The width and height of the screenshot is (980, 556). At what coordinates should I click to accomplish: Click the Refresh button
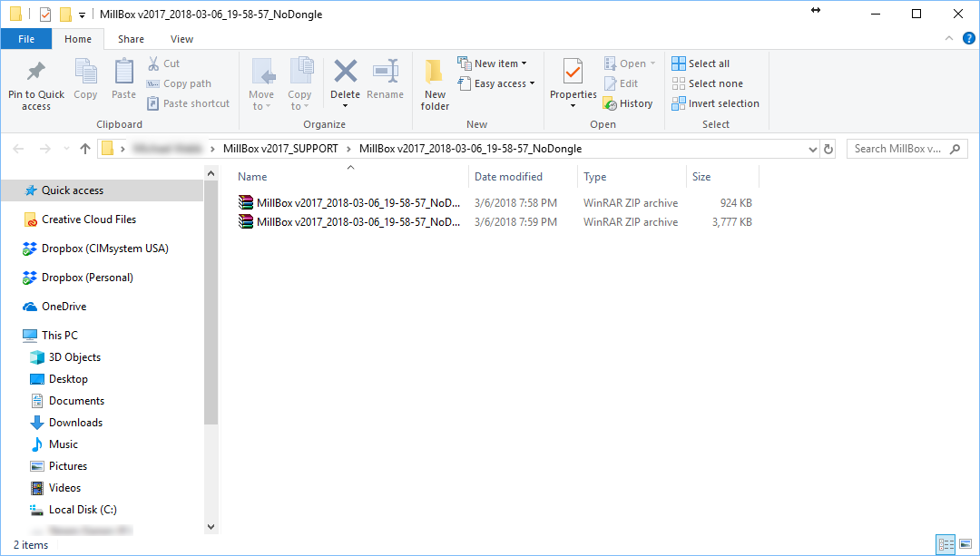828,150
